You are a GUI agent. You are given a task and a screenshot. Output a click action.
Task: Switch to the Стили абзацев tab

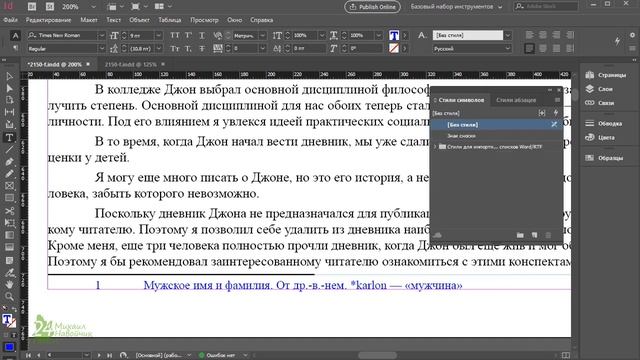click(516, 100)
